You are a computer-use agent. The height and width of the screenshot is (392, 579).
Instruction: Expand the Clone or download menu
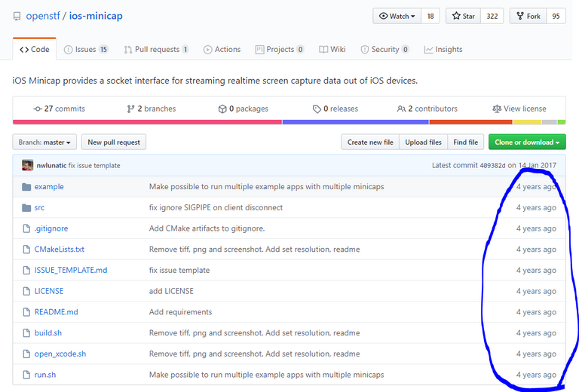pyautogui.click(x=527, y=142)
